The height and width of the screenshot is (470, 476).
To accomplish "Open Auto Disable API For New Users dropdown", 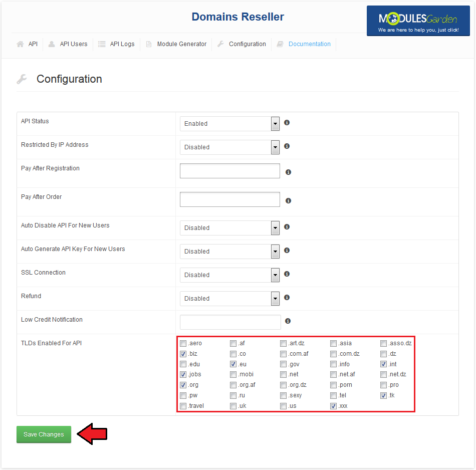I will [x=230, y=227].
